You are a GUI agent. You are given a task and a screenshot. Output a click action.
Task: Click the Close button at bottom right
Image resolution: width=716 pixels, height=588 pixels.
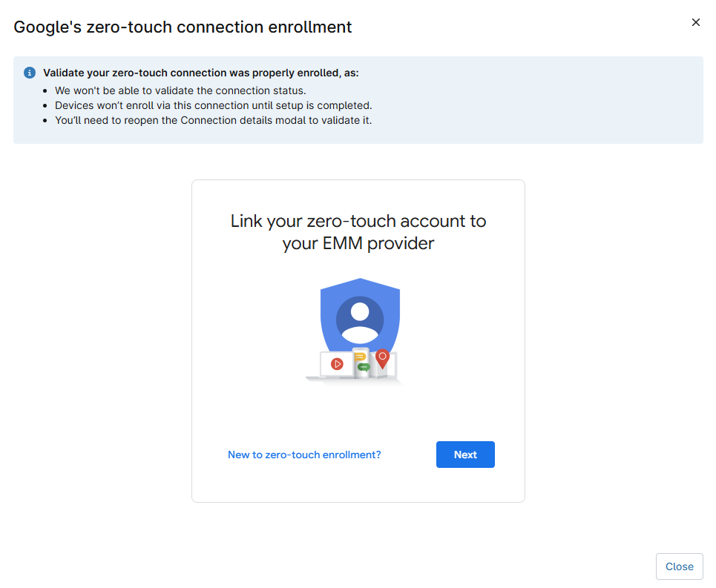(679, 566)
